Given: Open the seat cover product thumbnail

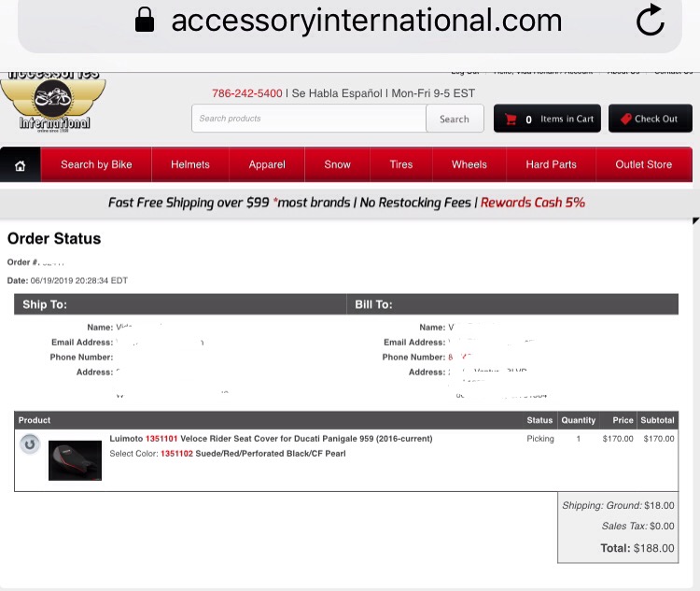Looking at the screenshot, I should coord(75,460).
